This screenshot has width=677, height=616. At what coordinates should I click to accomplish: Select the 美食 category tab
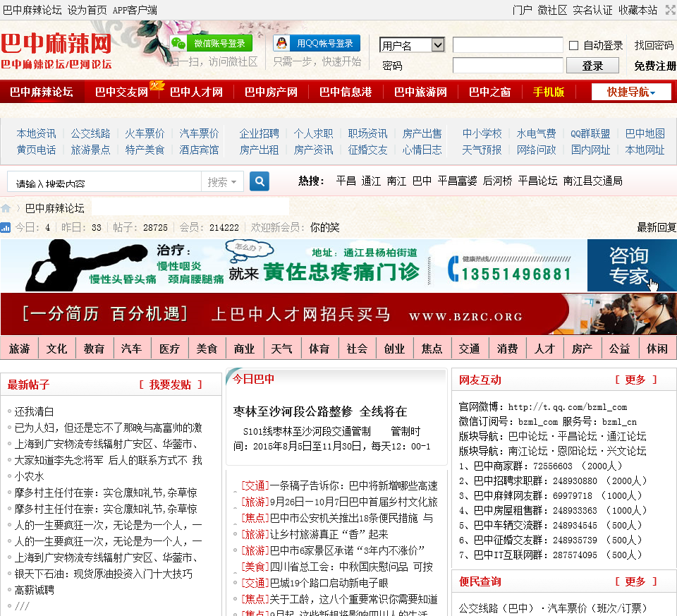click(207, 349)
